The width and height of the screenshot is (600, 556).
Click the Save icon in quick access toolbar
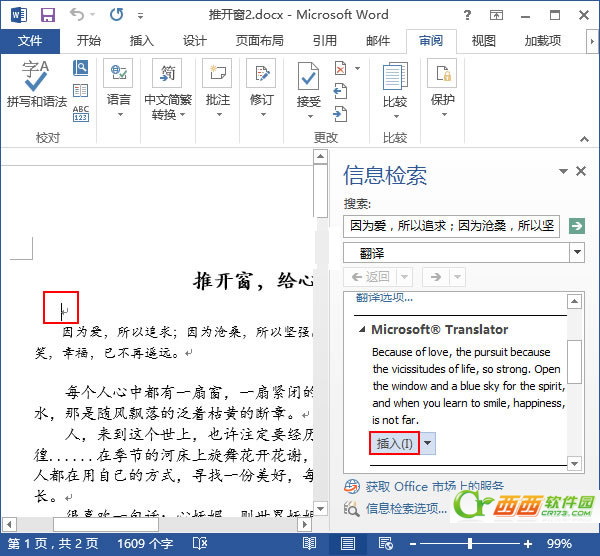pos(48,15)
